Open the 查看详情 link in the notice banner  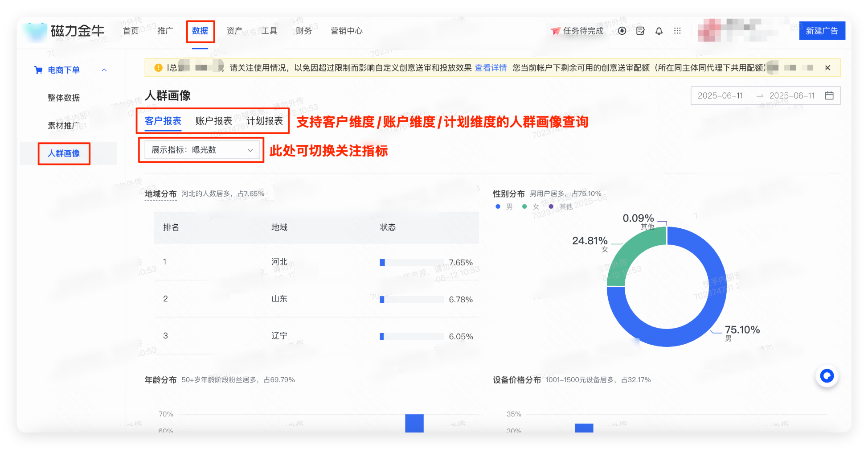(491, 68)
